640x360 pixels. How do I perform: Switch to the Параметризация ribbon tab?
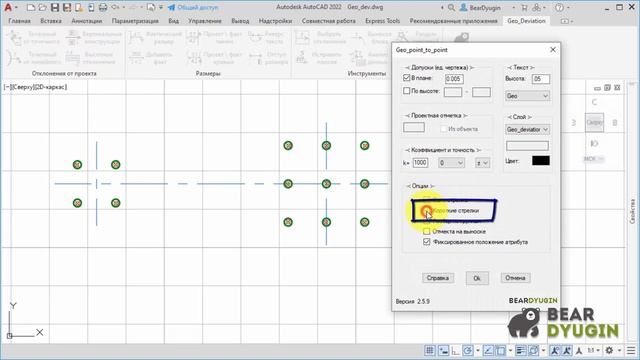135,21
